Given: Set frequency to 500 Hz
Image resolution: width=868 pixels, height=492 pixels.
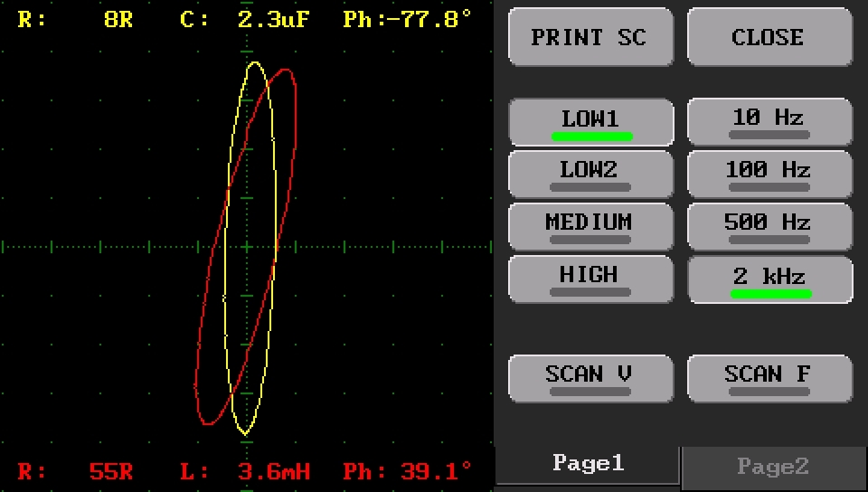Looking at the screenshot, I should click(x=769, y=226).
